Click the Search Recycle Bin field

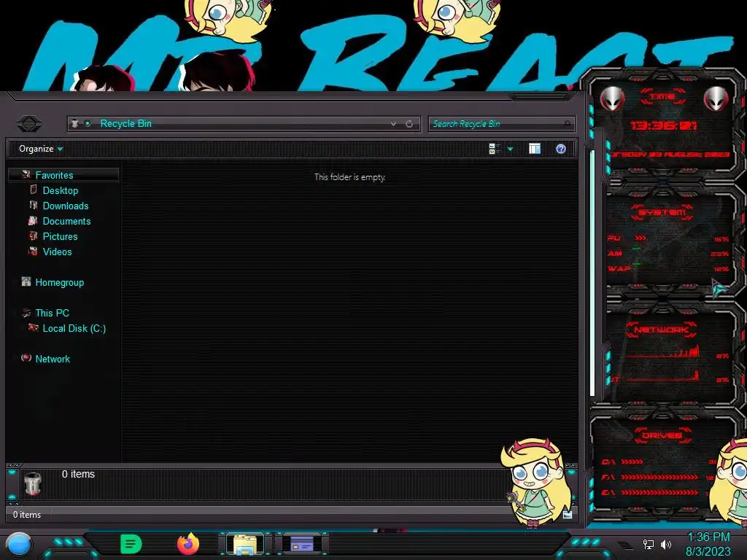click(502, 124)
